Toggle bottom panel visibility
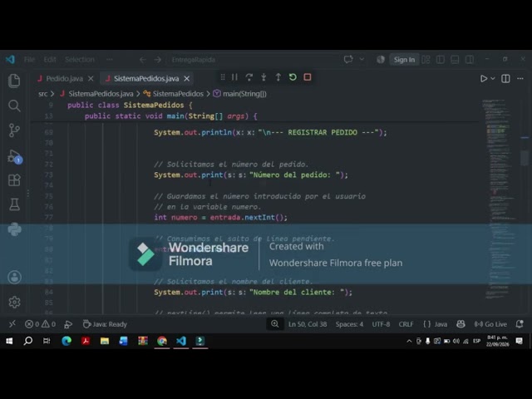Viewport: 532px width, 399px height. pos(455,60)
